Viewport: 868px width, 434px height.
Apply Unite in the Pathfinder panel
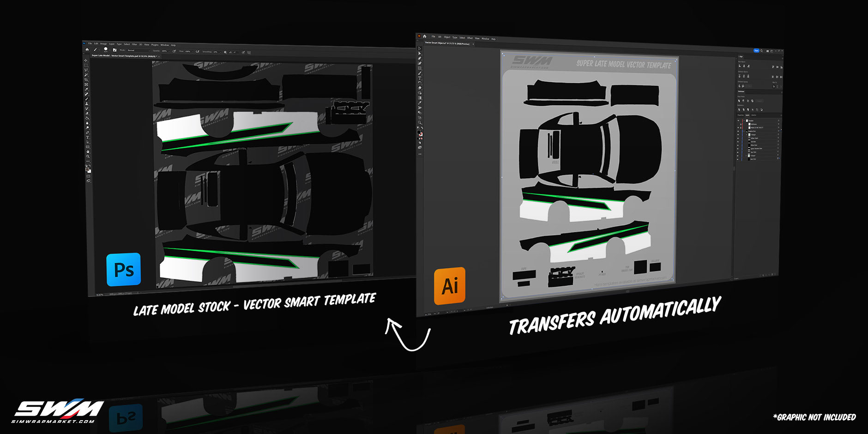pos(739,100)
